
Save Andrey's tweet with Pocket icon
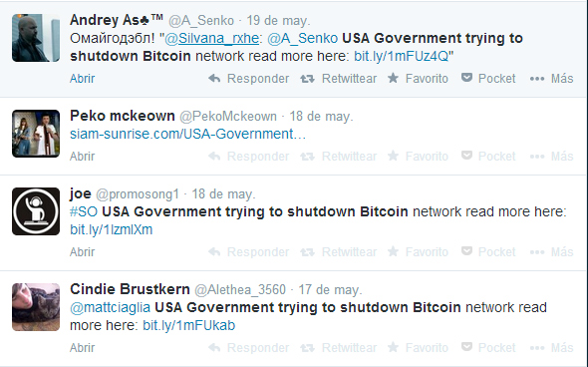coord(466,78)
